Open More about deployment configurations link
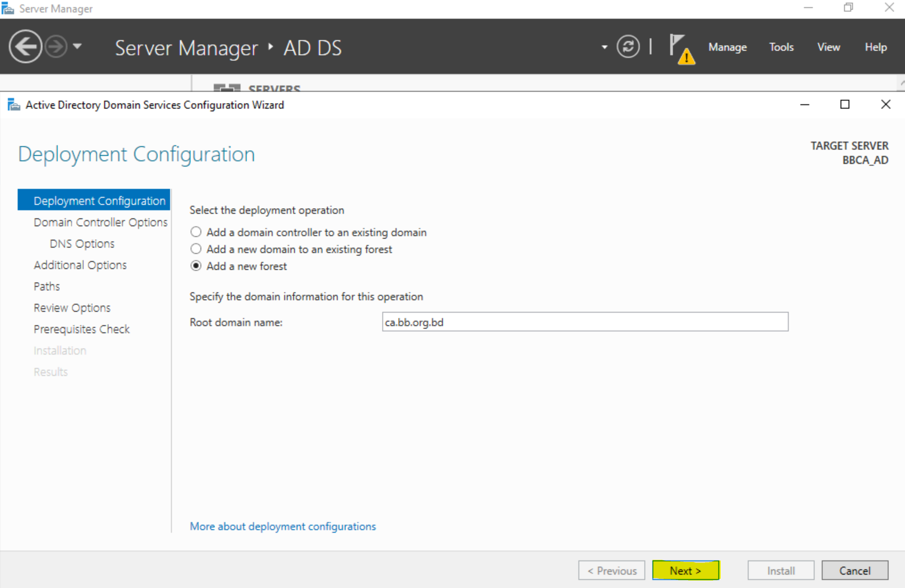This screenshot has width=905, height=588. point(283,526)
